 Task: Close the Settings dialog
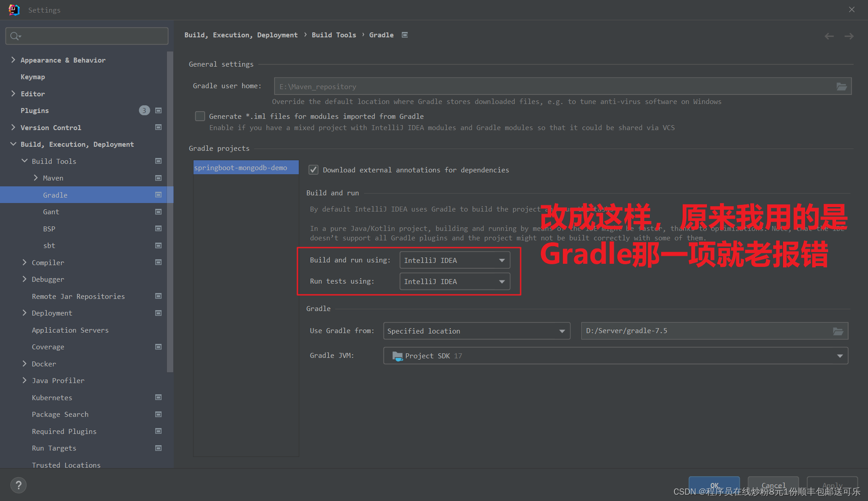tap(851, 9)
